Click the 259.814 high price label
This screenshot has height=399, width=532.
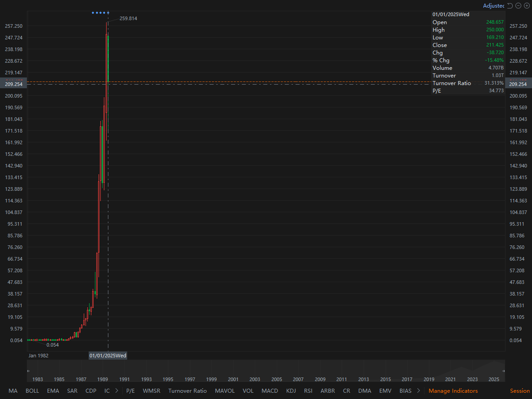128,18
